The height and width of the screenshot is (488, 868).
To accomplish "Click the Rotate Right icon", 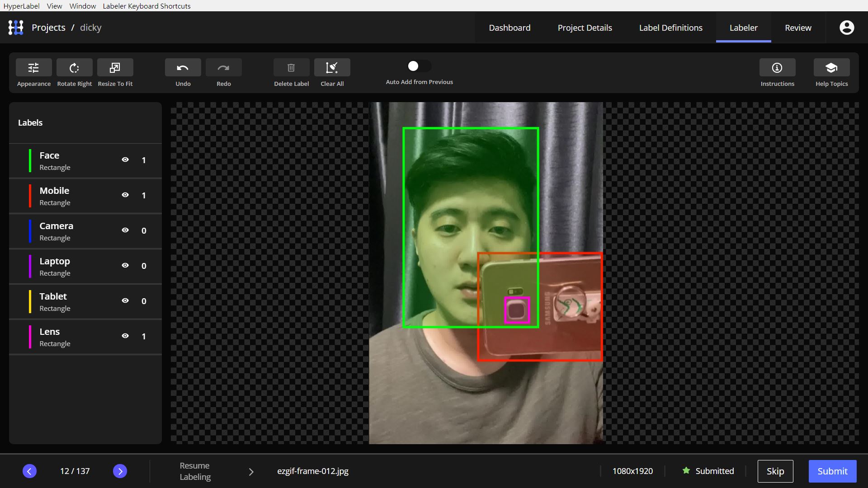I will (74, 68).
